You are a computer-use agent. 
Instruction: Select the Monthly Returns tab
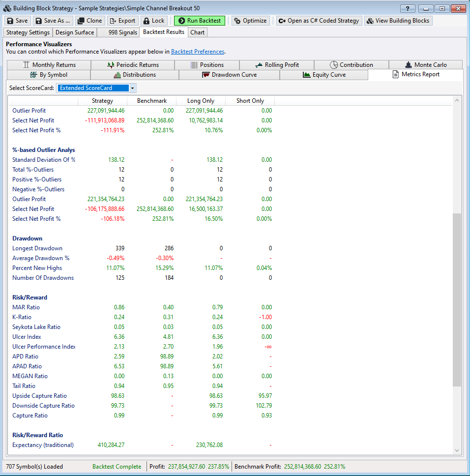click(49, 65)
